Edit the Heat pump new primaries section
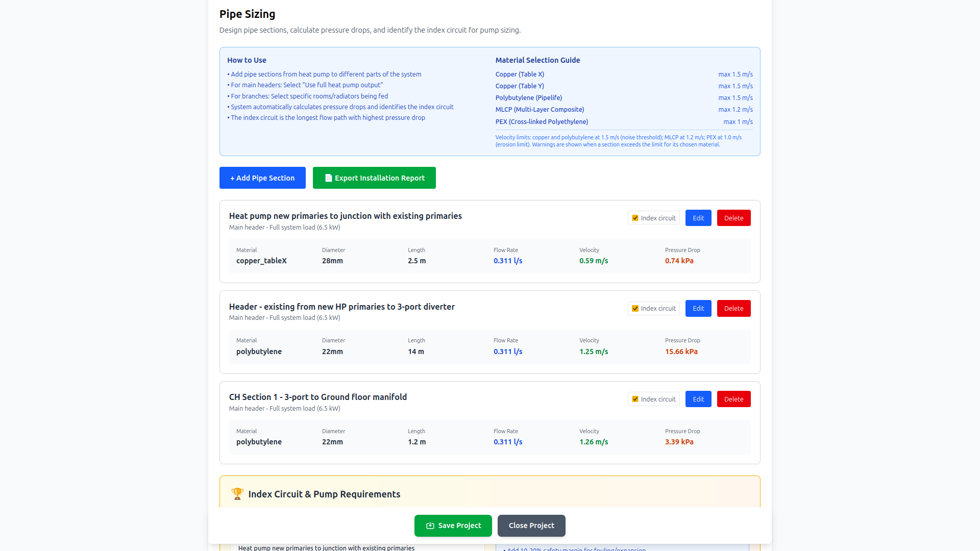Screen dimensions: 980x551 click(698, 218)
